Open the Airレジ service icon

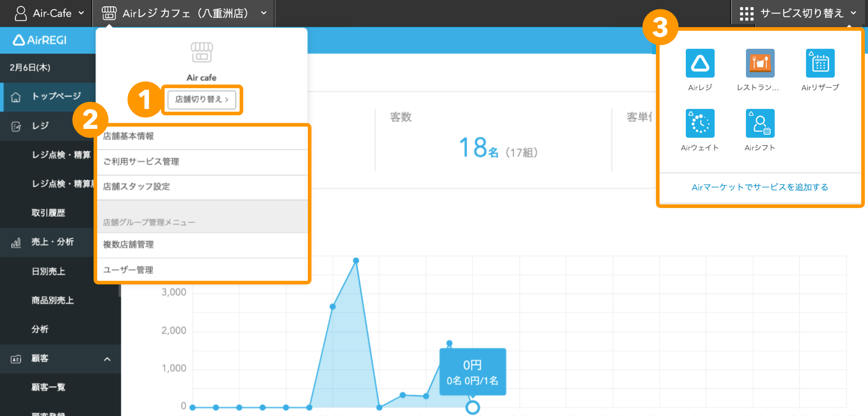point(700,63)
